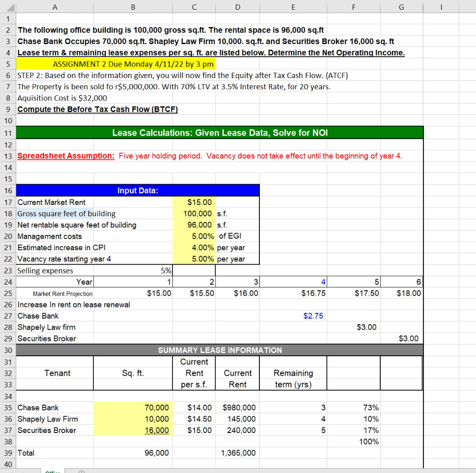Select the $17.50 market rent projection

pyautogui.click(x=354, y=293)
